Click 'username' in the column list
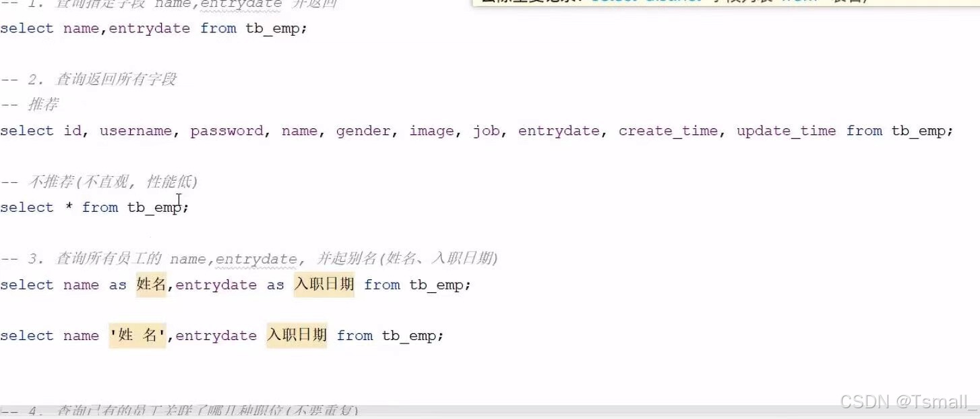980x419 pixels. (135, 131)
